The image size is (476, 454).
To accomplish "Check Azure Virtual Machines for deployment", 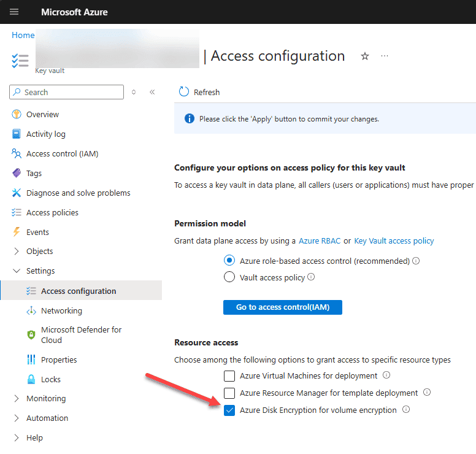I will (229, 375).
